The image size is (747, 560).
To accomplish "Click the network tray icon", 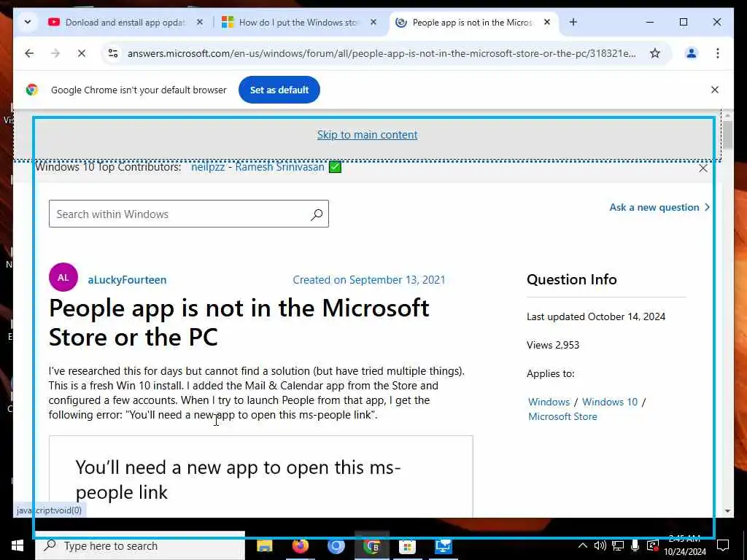I will (x=618, y=545).
